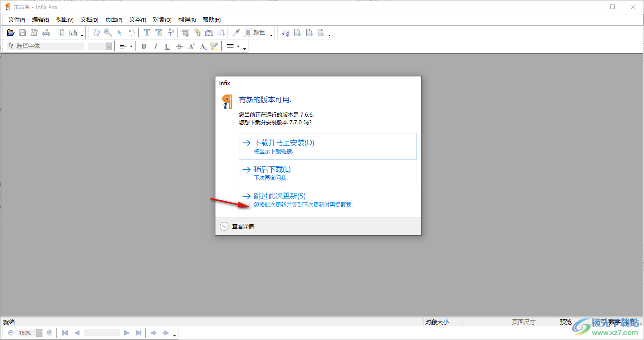This screenshot has height=340, width=644.
Task: Choose 稍后下载(L) option
Action: 328,173
